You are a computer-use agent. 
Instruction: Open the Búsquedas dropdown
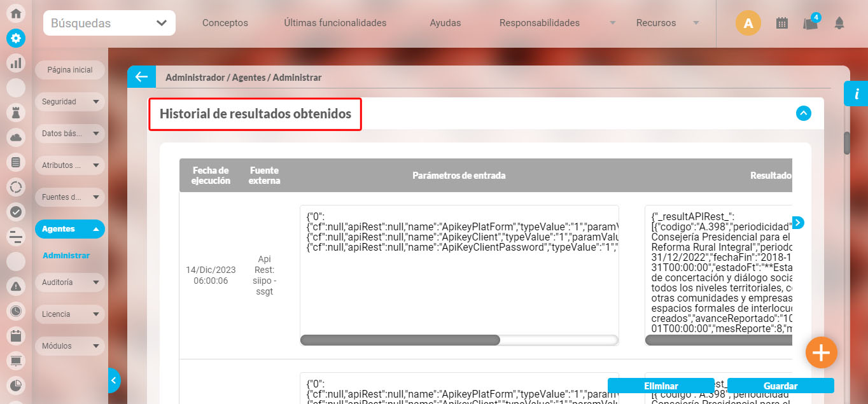[x=109, y=24]
